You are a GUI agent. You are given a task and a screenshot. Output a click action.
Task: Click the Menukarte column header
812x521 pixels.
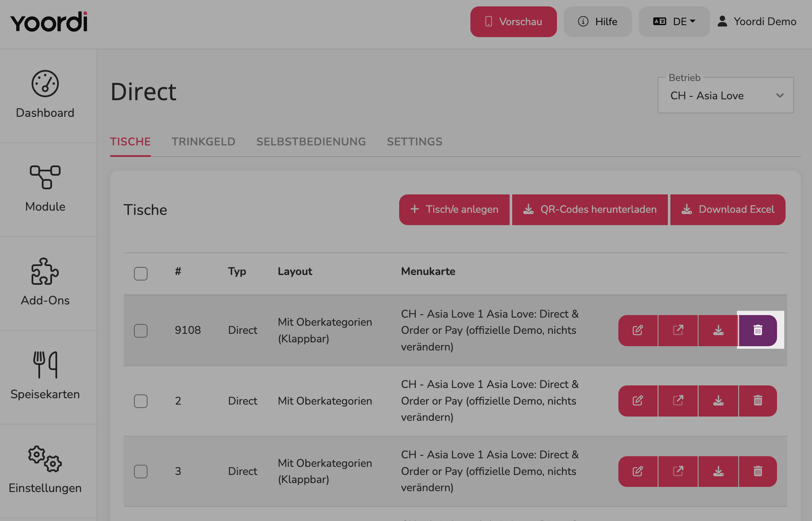(428, 272)
